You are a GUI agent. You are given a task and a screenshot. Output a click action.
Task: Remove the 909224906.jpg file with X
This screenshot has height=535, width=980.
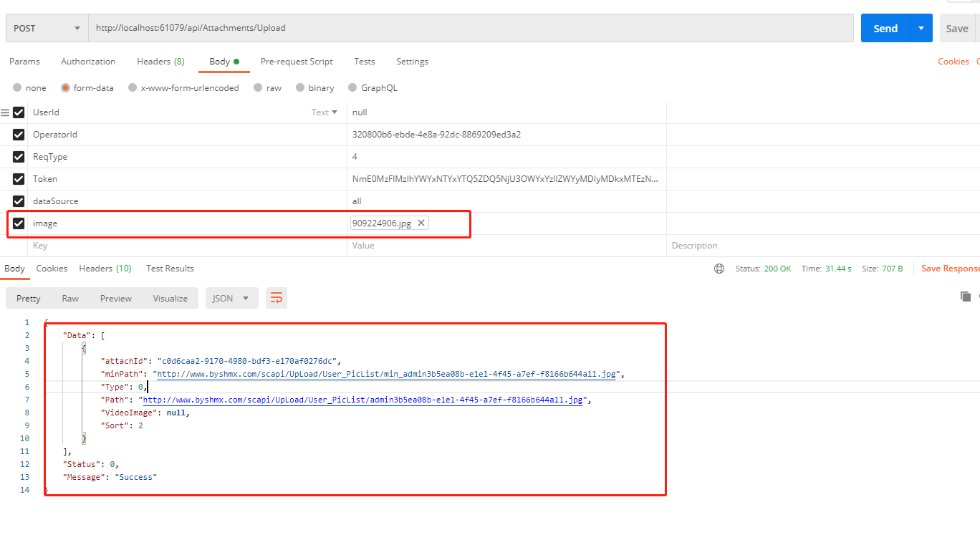(421, 223)
